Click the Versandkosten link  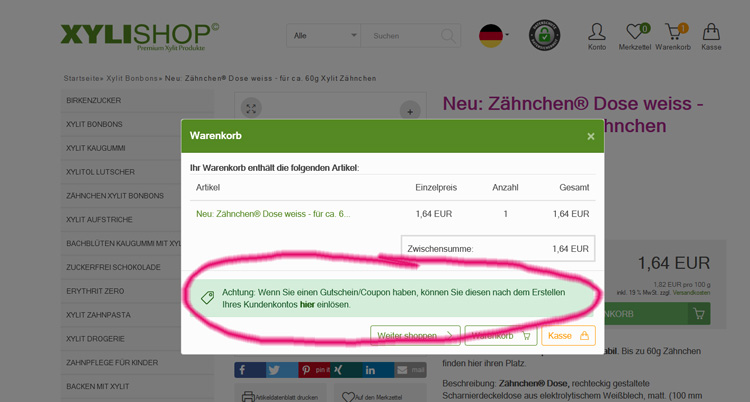[691, 292]
